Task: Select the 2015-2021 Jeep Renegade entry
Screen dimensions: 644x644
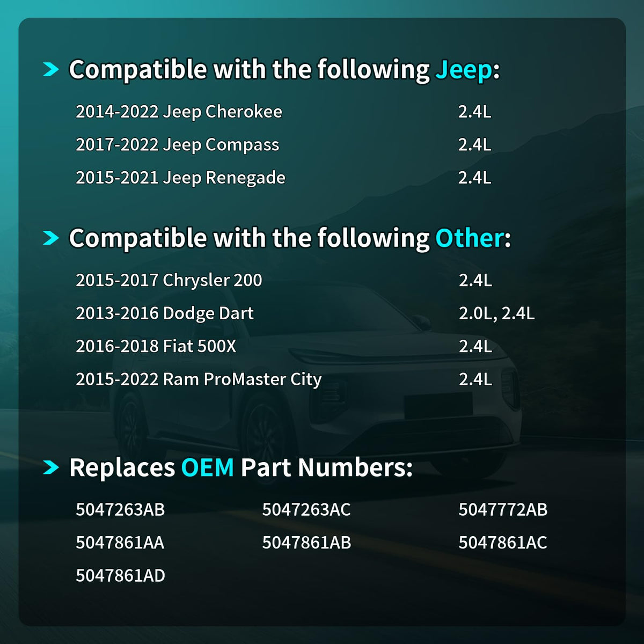Action: 180,178
